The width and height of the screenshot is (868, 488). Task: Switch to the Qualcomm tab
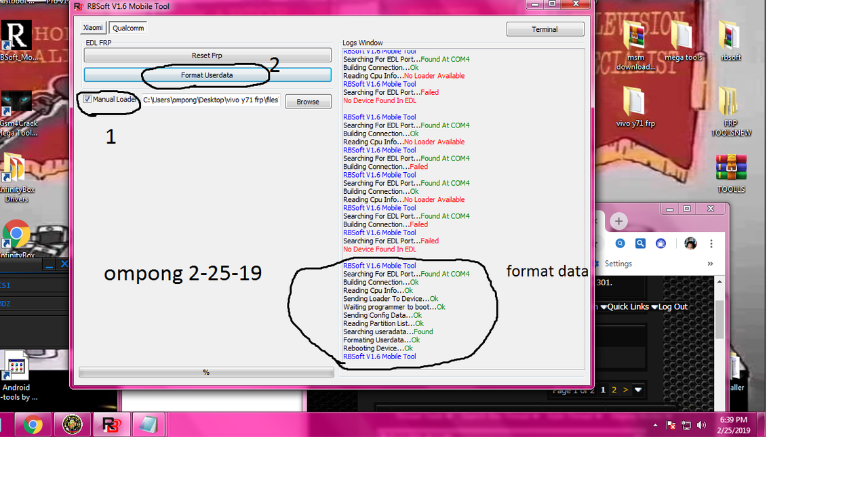pos(128,28)
